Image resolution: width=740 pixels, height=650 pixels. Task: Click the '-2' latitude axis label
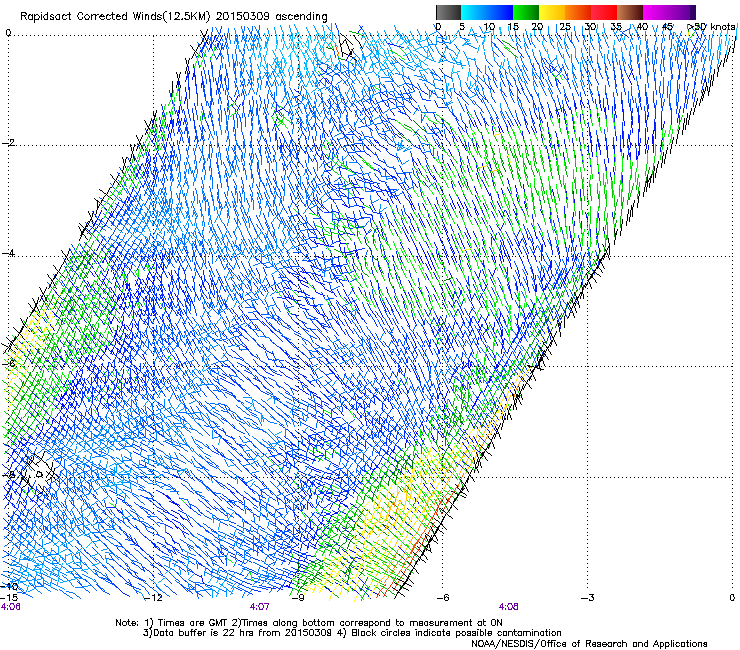(8, 143)
